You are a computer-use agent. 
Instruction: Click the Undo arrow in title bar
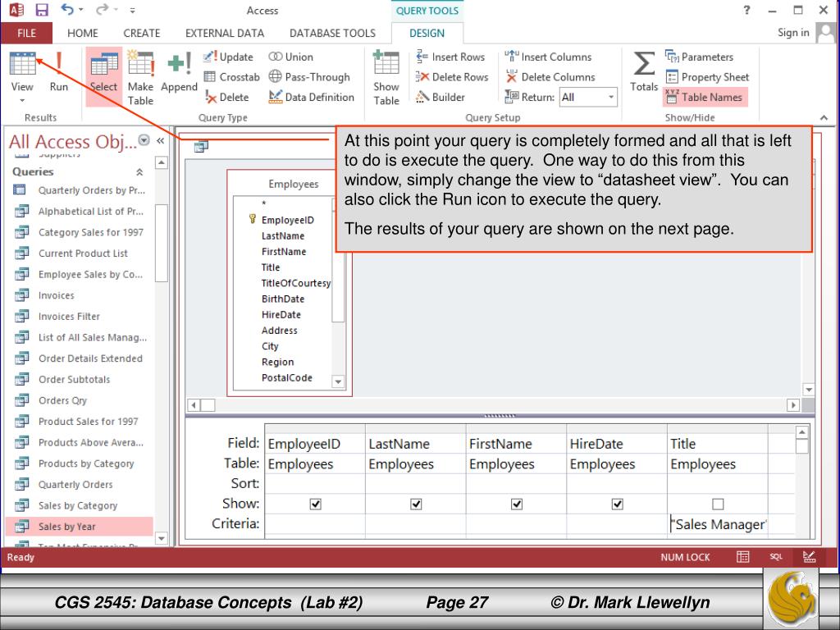[x=67, y=10]
